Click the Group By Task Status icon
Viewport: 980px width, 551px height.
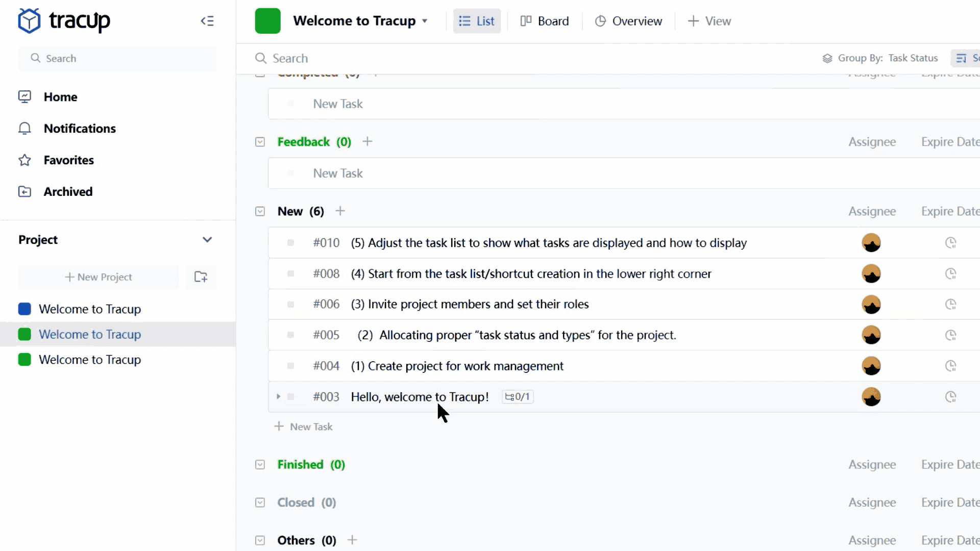(827, 59)
